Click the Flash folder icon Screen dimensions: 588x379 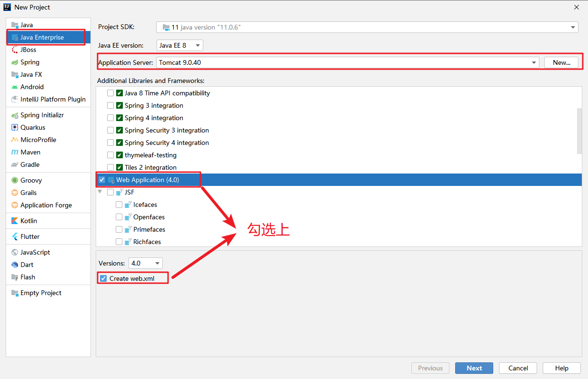click(15, 277)
